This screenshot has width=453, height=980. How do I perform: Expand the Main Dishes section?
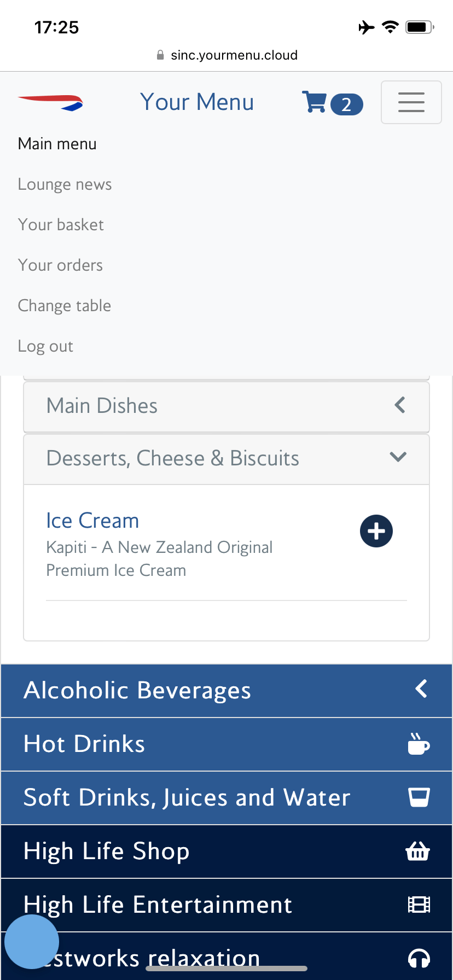226,406
